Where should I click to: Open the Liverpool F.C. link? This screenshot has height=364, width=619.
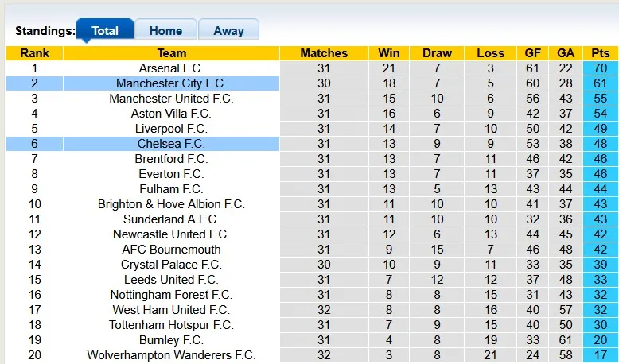171,129
